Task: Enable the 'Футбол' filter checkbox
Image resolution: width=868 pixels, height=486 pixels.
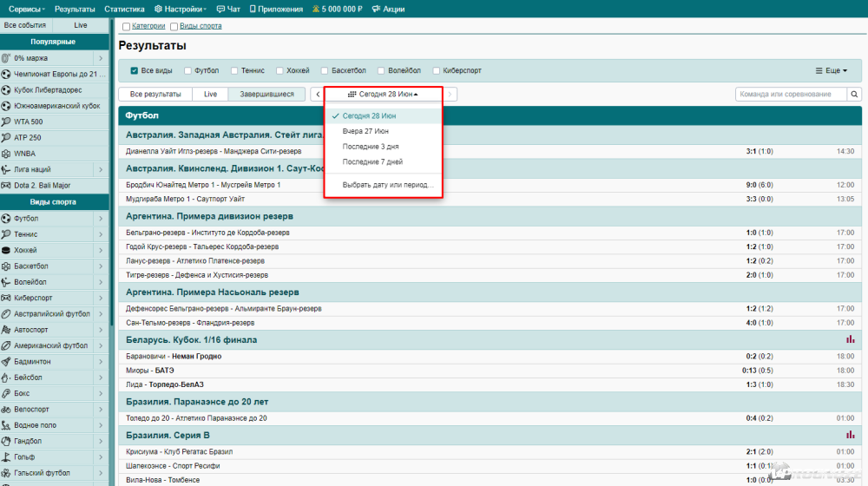Action: (x=187, y=71)
